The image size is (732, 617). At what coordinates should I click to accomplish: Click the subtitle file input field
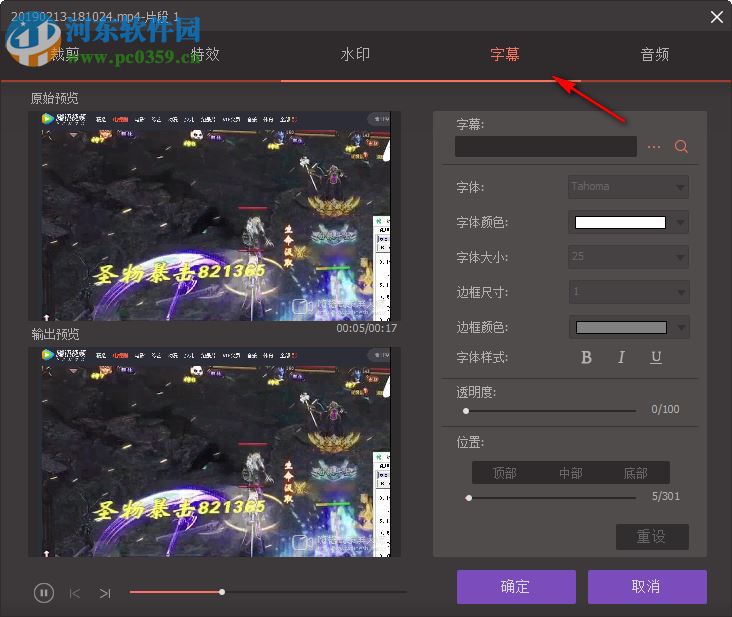pos(546,147)
